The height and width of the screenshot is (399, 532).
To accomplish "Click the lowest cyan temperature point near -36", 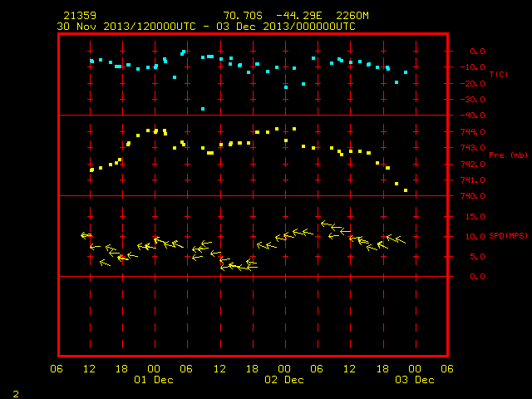I will click(203, 109).
